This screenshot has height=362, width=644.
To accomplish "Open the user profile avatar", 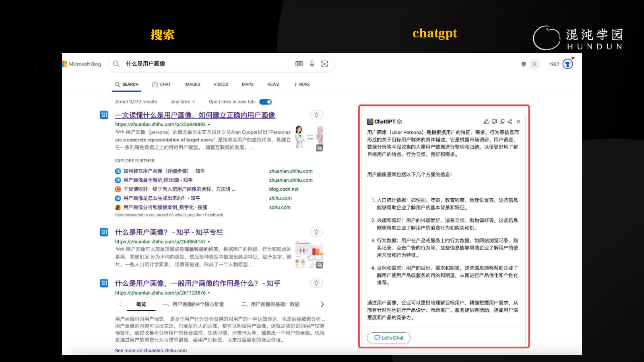I will [535, 64].
